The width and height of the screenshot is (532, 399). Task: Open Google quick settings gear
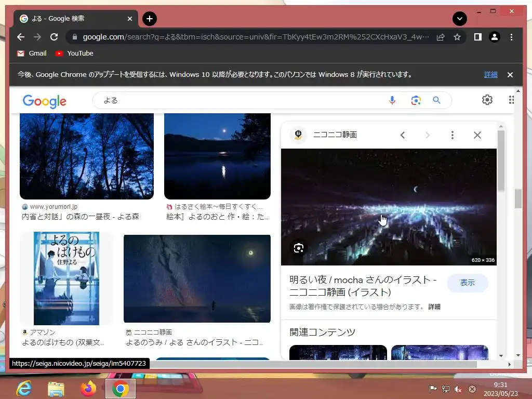487,100
